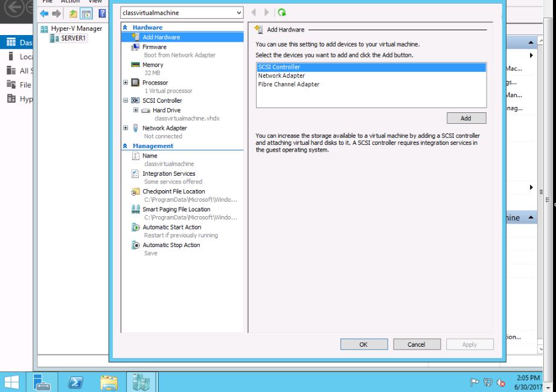Open Checkpoint File Location settings

tap(174, 191)
